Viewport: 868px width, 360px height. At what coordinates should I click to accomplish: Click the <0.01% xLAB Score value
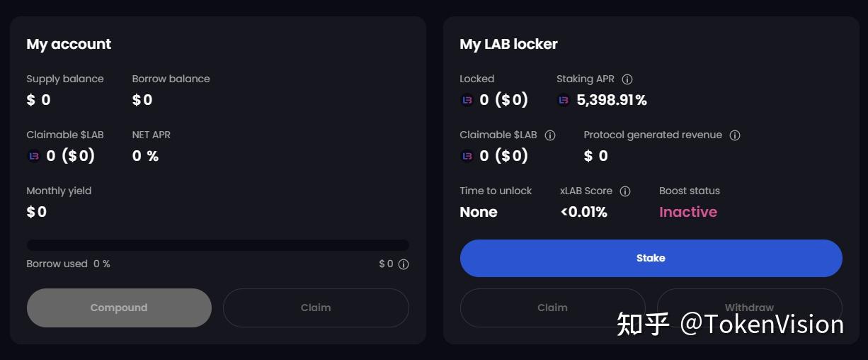tap(583, 212)
